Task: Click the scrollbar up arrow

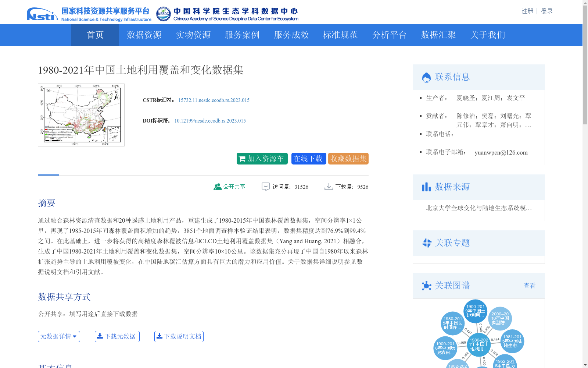Action: click(585, 3)
